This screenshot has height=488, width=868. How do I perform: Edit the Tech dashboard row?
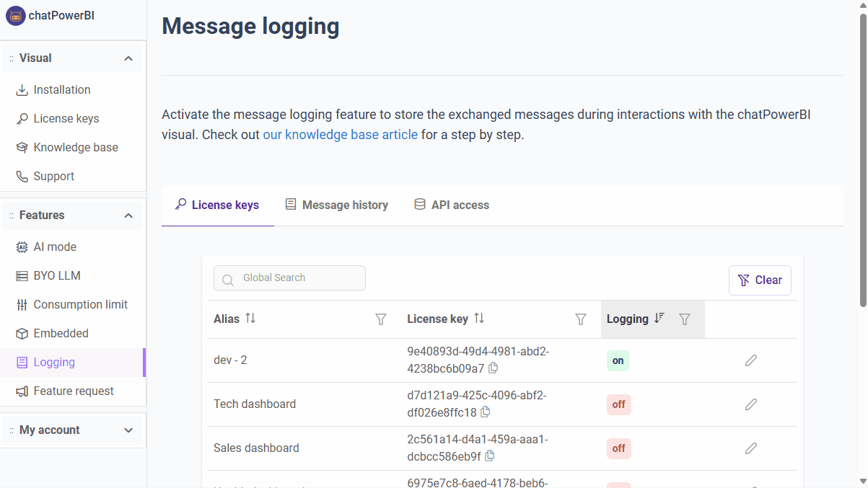tap(751, 404)
